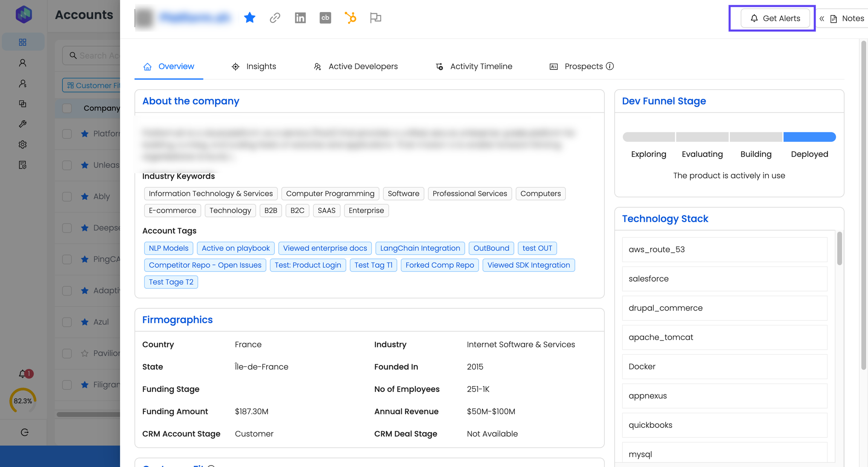Click the Deployed funnel stage bar
Screen dimensions: 868x467
click(x=809, y=137)
